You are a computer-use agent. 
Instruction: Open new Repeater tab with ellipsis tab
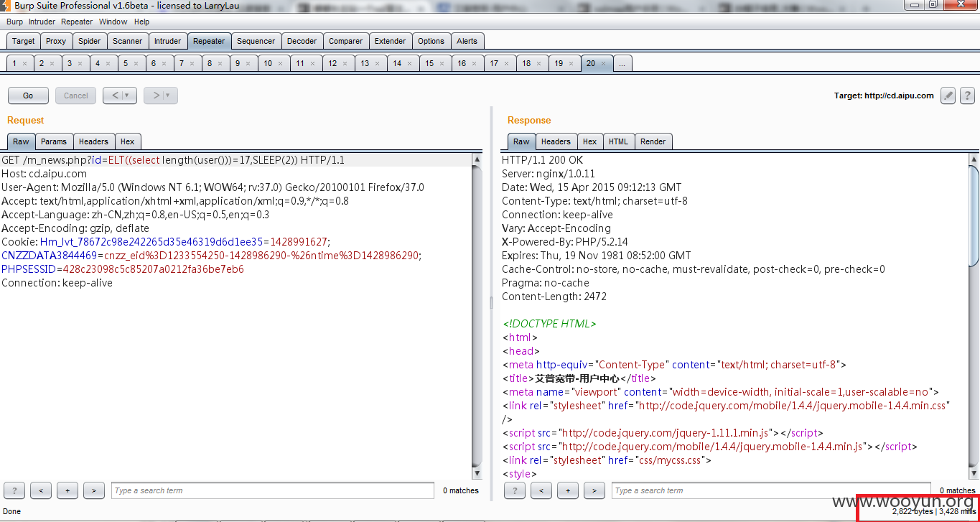622,64
